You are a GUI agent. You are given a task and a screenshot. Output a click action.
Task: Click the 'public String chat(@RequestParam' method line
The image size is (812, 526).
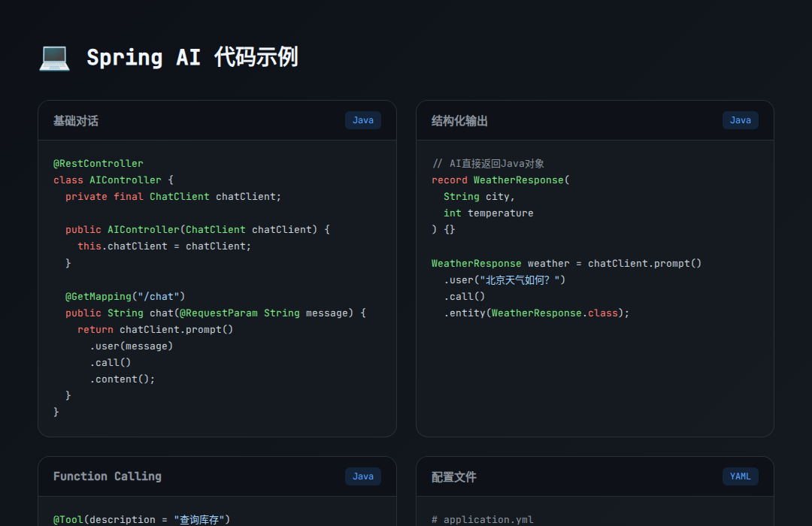(216, 313)
